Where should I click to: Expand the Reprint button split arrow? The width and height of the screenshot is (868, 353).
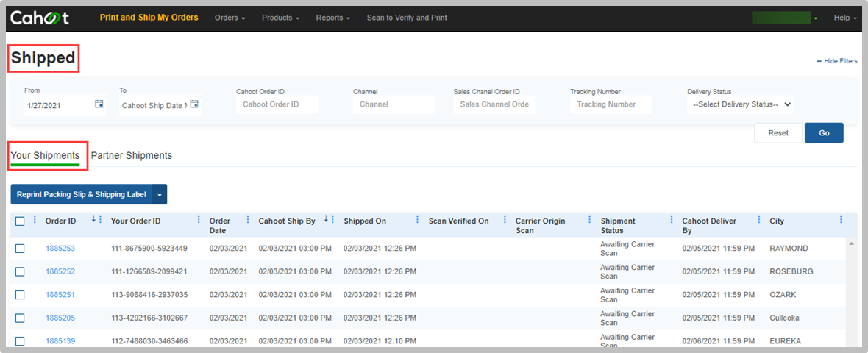(160, 194)
